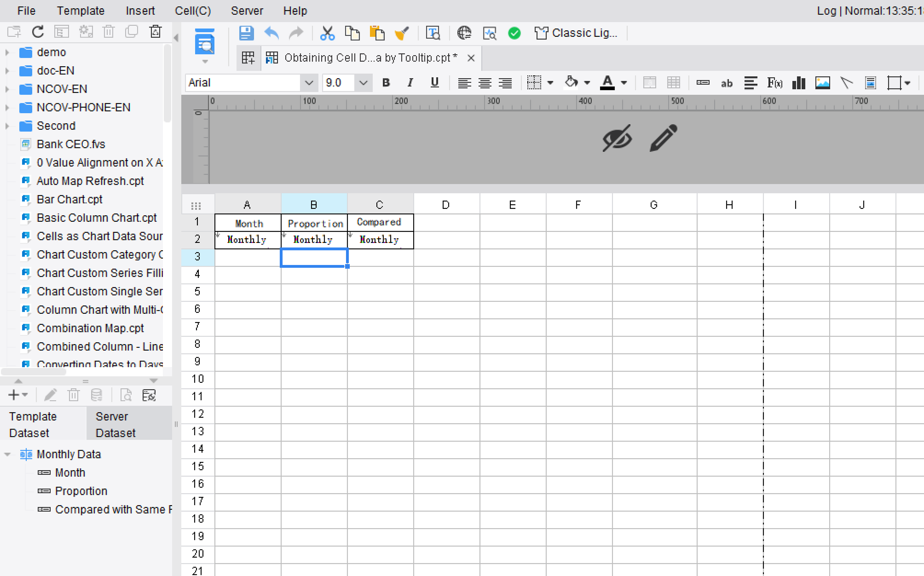
Task: Insert rich text element
Action: (751, 83)
